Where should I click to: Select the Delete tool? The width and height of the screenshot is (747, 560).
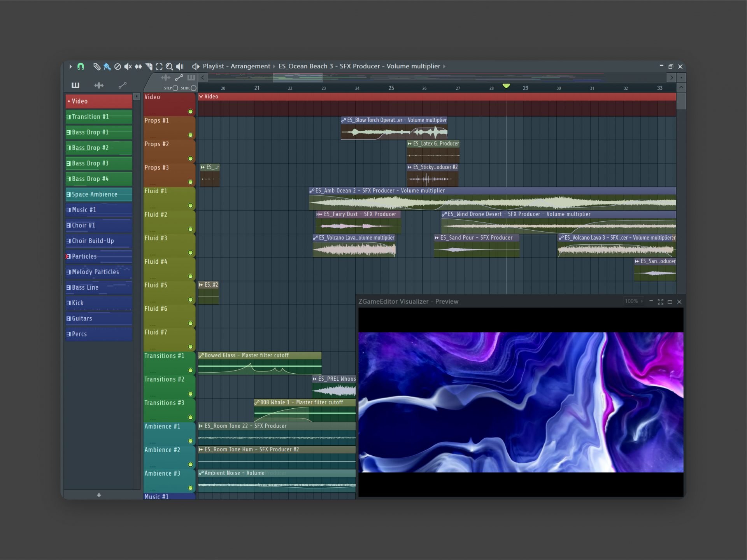[x=117, y=66]
